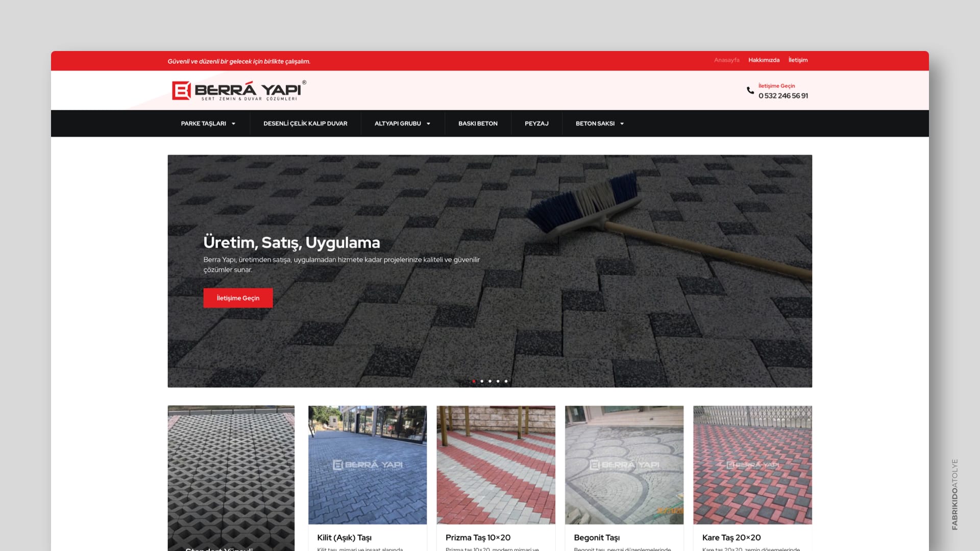Select the last slider pagination dot
The width and height of the screenshot is (980, 551).
(x=506, y=381)
